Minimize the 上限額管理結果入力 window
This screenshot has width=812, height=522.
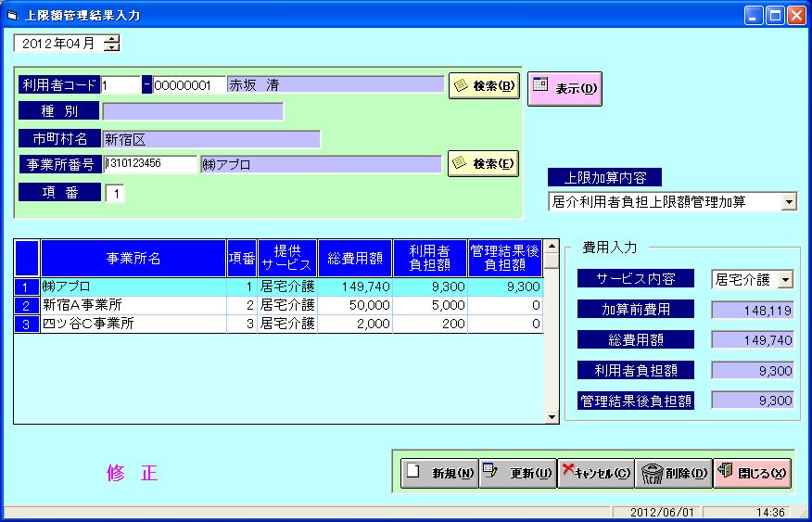(754, 16)
